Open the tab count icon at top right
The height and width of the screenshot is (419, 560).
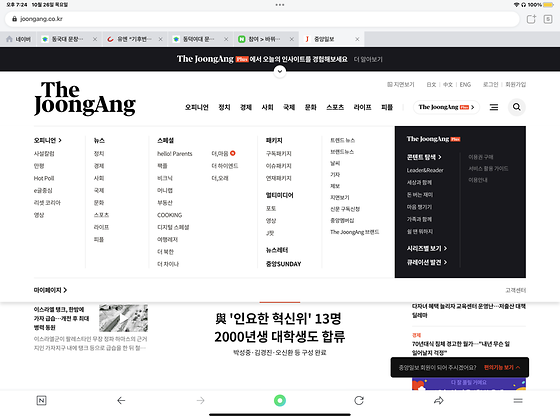[x=548, y=19]
